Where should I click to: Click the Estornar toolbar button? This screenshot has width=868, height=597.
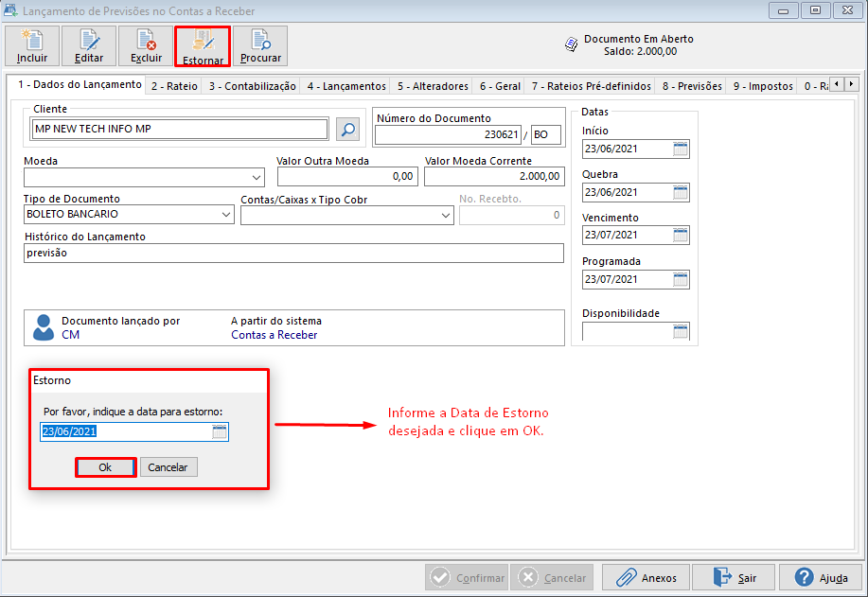tap(203, 47)
